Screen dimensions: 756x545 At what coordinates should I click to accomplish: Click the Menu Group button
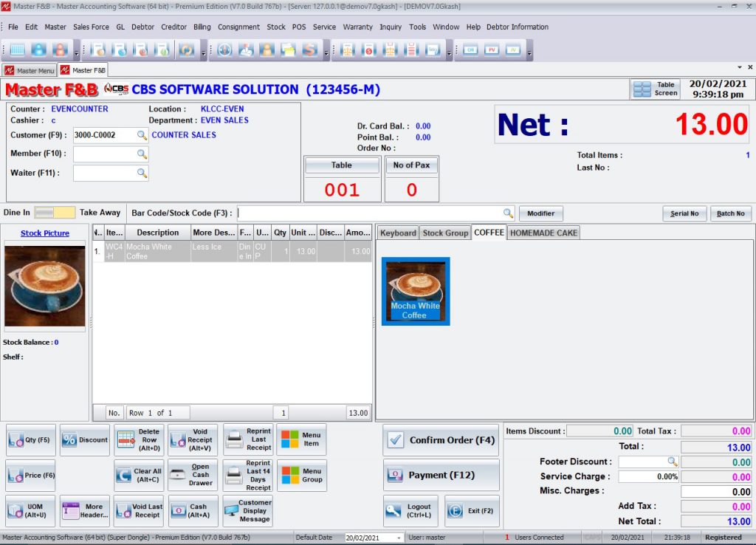(302, 475)
